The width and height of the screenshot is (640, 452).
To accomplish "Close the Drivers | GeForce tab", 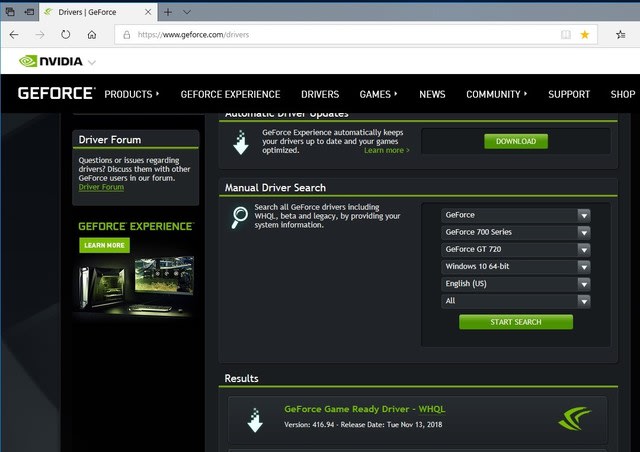I will [148, 12].
